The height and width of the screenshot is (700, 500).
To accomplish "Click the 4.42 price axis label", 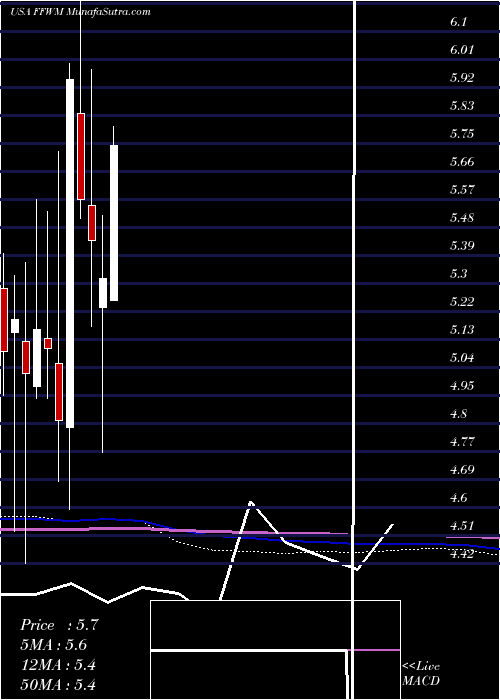I will click(462, 554).
